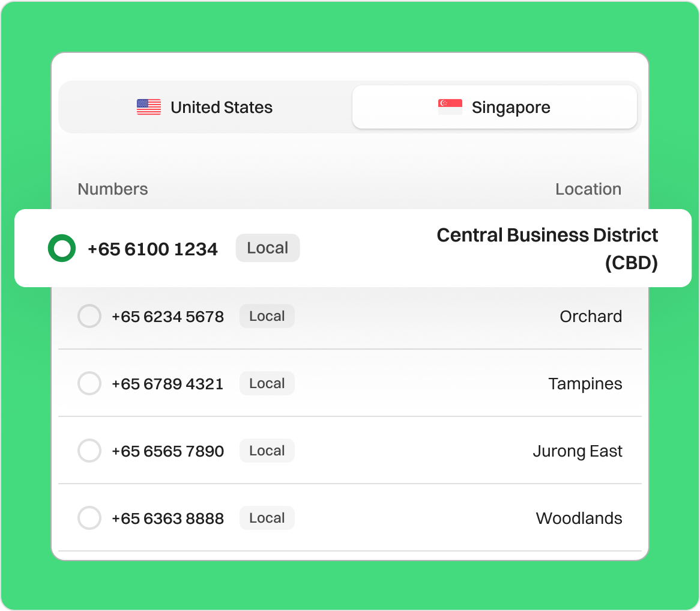Click the Tampines location label
Viewport: 700px width, 611px height.
coord(585,384)
